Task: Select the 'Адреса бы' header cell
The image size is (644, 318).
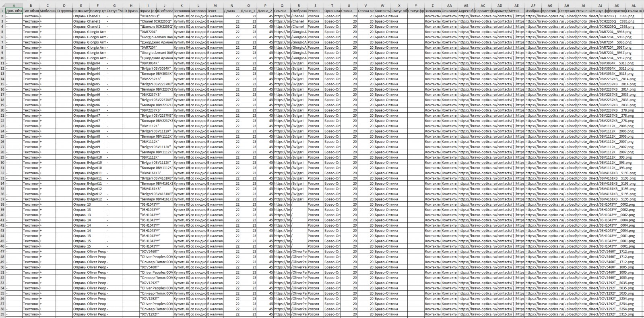Action: coord(466,11)
